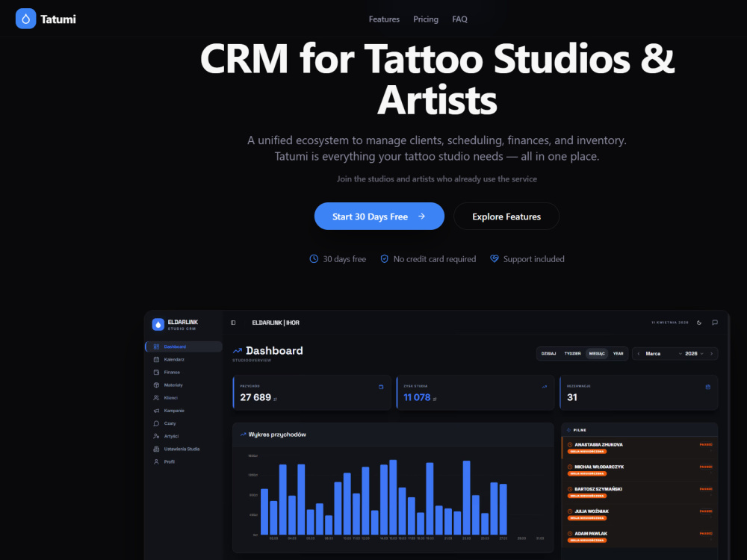The width and height of the screenshot is (747, 560).
Task: Click the 31 reservations value
Action: [572, 397]
